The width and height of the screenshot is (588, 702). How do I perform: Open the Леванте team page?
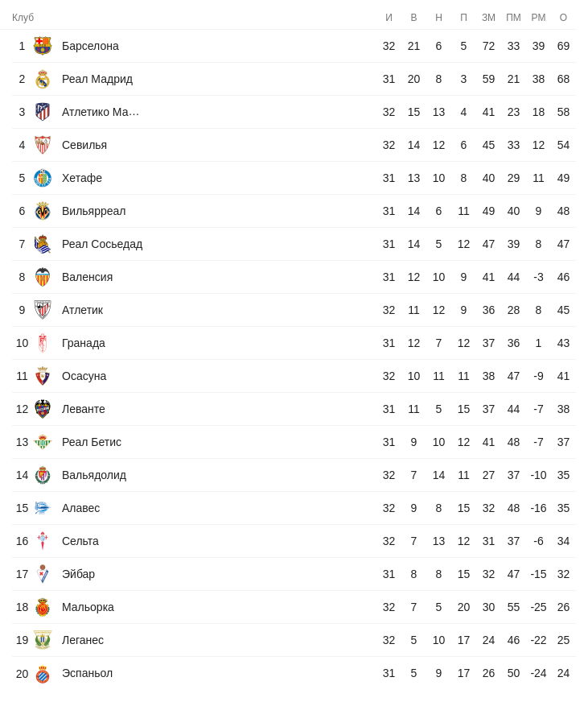84,409
